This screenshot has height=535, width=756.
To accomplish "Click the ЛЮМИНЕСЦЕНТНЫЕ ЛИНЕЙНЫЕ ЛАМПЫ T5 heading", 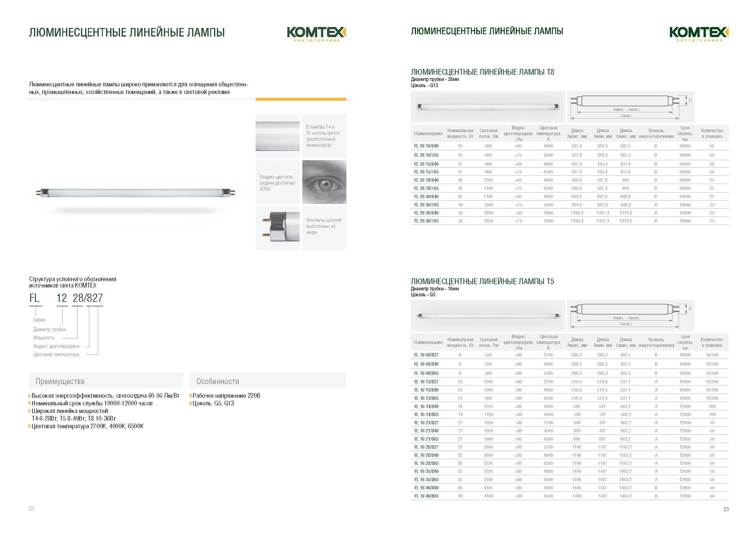I will (x=482, y=281).
